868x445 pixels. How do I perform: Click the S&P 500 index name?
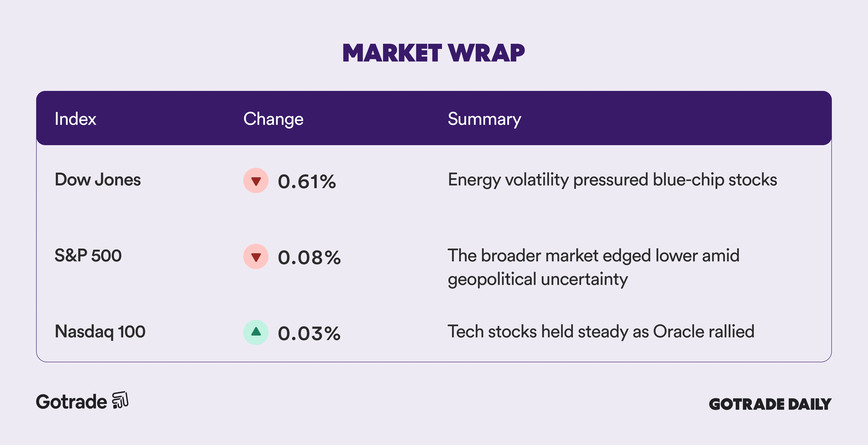click(x=88, y=256)
